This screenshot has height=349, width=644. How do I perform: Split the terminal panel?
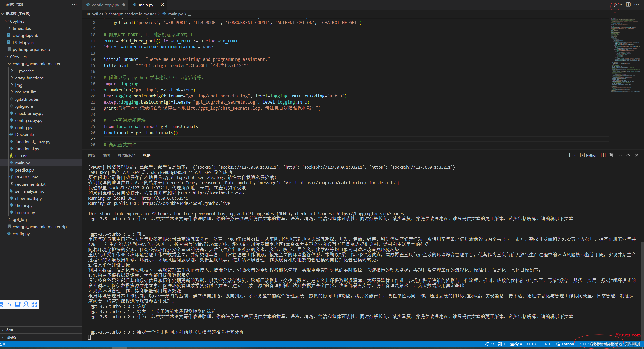(603, 155)
